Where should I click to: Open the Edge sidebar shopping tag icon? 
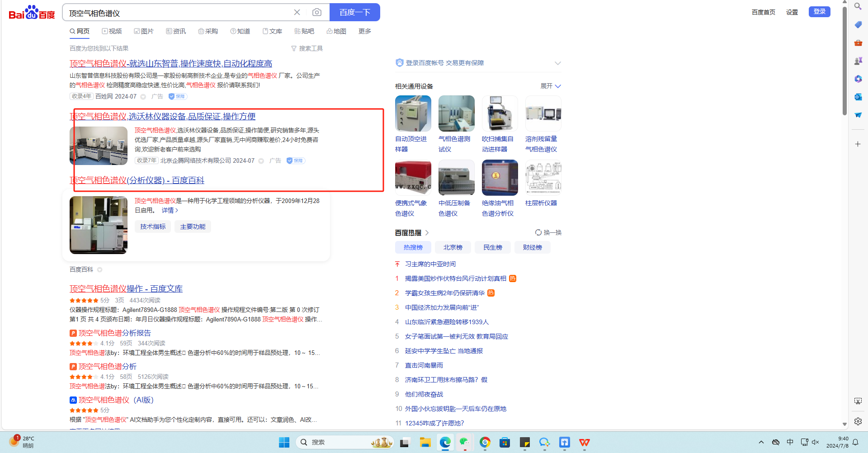(x=858, y=24)
